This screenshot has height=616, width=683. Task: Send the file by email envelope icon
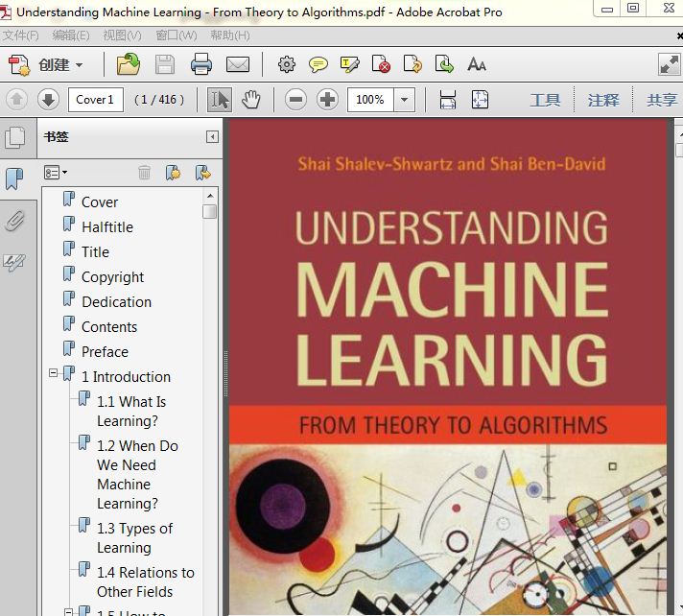tap(238, 65)
